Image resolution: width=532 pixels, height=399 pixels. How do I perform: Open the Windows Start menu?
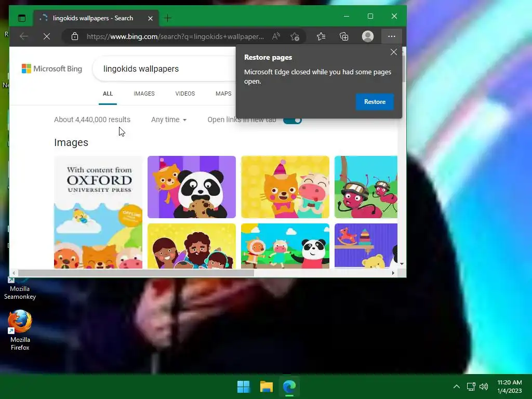point(243,387)
